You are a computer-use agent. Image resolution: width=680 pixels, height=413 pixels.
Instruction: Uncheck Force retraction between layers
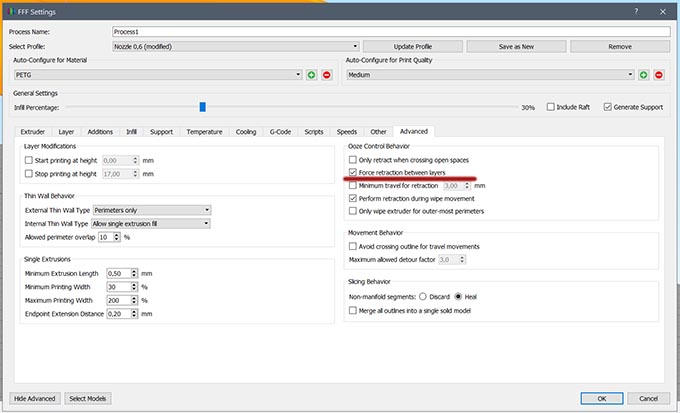coord(353,172)
